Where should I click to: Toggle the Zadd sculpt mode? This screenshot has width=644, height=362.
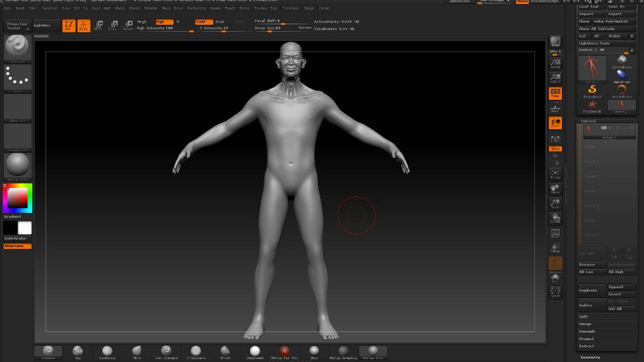point(204,22)
